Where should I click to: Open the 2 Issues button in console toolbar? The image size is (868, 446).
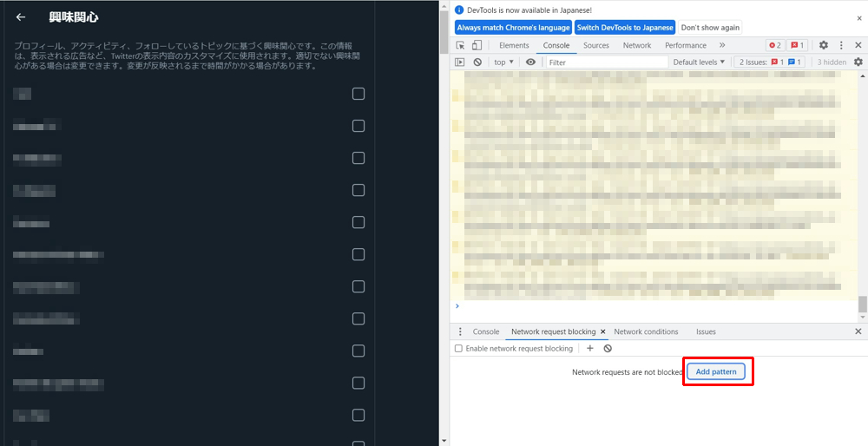pos(769,62)
